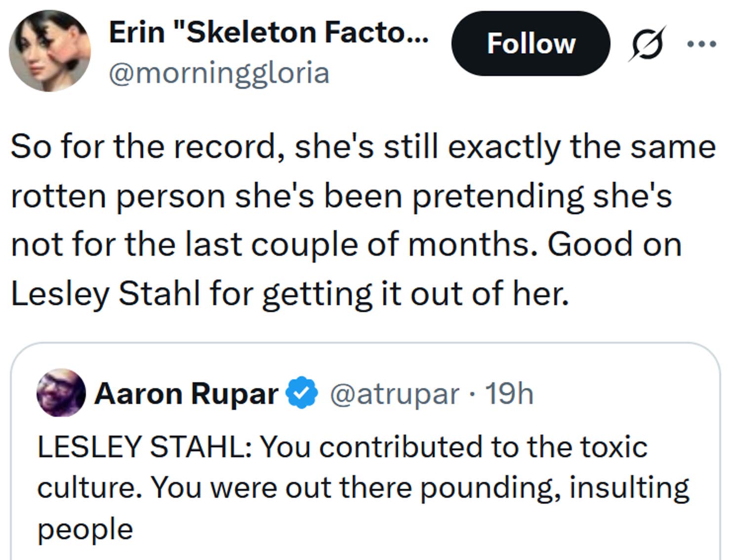Image resolution: width=734 pixels, height=560 pixels.
Task: Follow the @morninggloria account
Action: tap(530, 43)
